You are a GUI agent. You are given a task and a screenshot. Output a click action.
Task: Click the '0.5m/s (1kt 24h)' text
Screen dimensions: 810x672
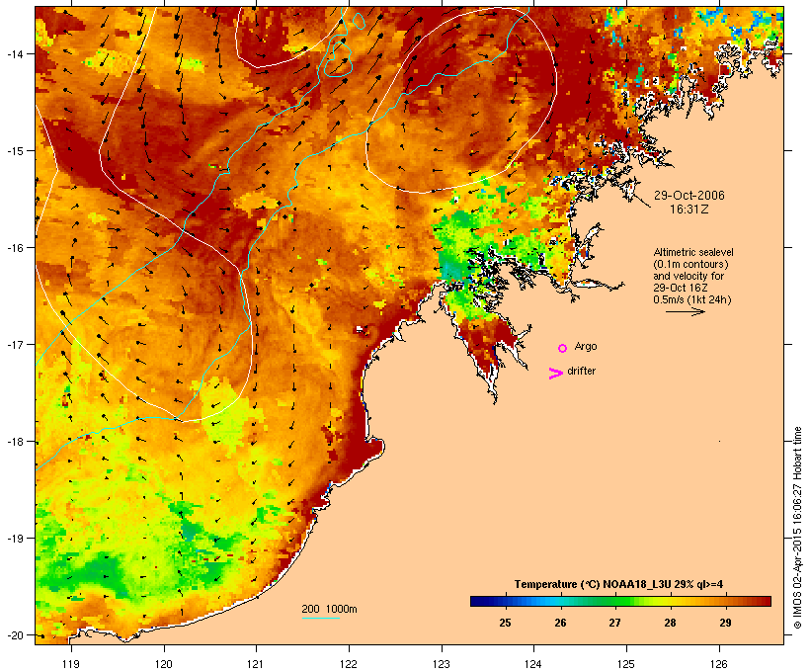pyautogui.click(x=692, y=299)
